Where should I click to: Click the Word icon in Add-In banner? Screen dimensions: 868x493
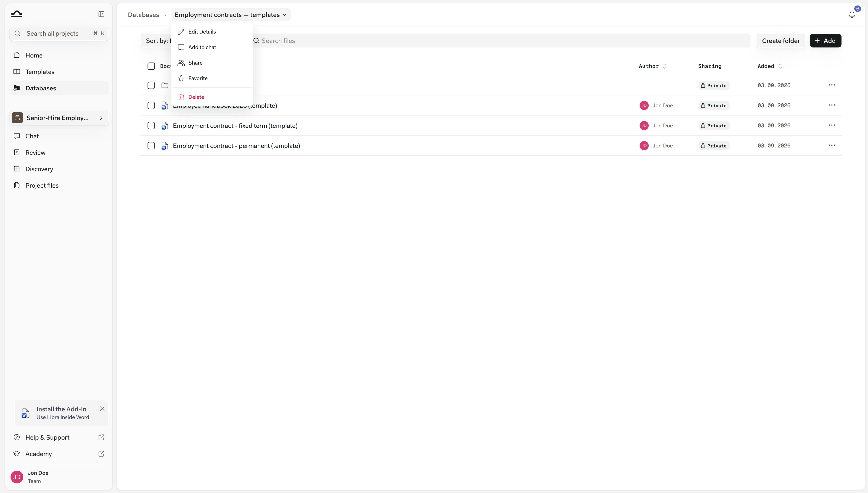click(25, 413)
